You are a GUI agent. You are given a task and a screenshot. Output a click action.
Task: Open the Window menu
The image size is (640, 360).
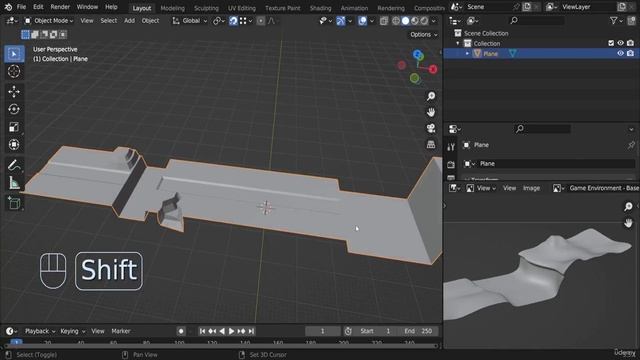pos(87,7)
